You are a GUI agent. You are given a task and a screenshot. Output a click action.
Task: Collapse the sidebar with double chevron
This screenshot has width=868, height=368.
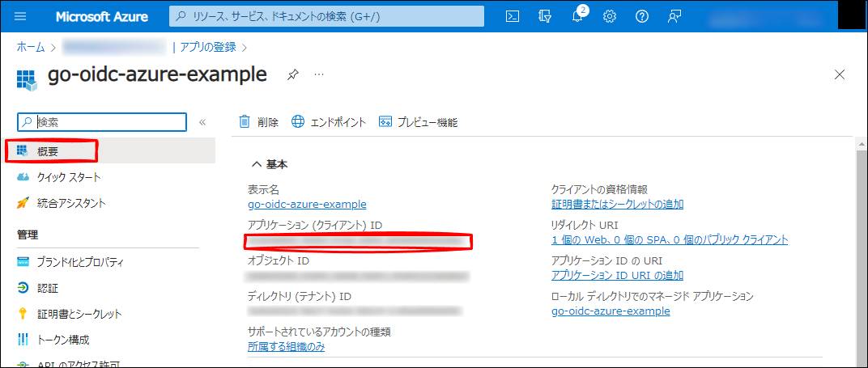point(202,122)
